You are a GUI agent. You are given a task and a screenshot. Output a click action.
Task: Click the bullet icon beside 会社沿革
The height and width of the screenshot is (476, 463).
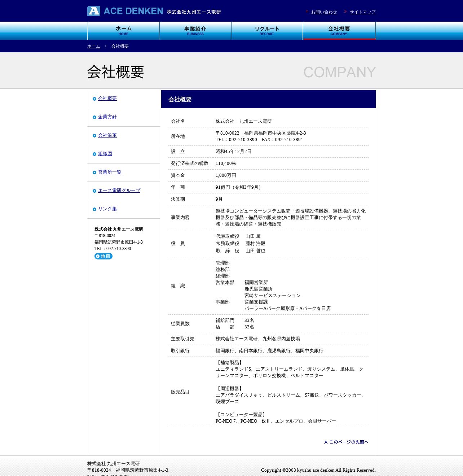coord(94,136)
